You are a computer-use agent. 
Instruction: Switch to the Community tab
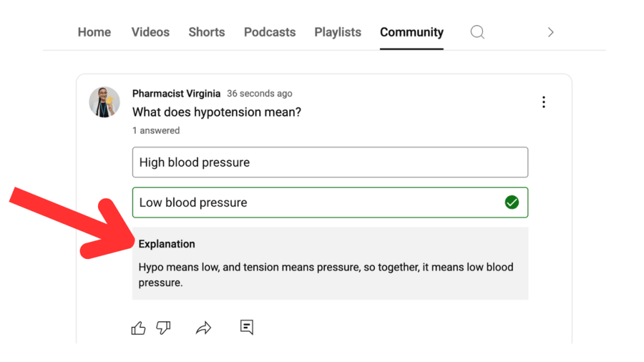[411, 32]
